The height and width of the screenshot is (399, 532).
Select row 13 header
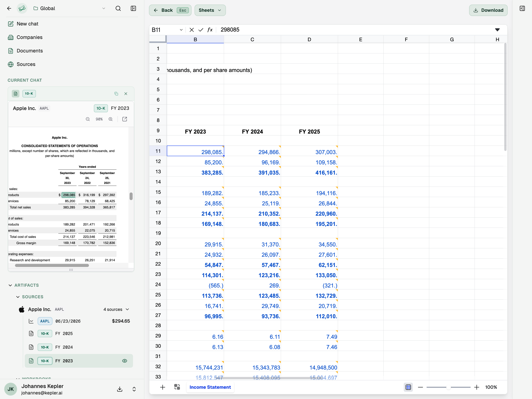tap(158, 172)
